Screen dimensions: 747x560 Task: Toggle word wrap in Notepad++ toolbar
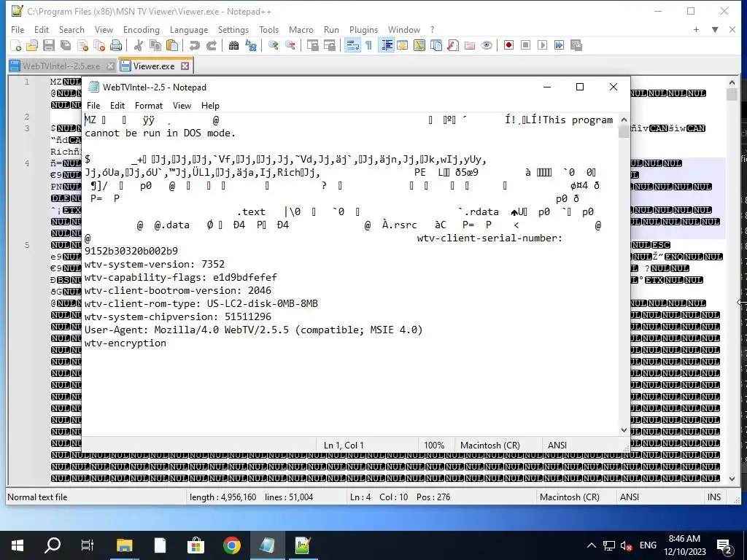352,45
